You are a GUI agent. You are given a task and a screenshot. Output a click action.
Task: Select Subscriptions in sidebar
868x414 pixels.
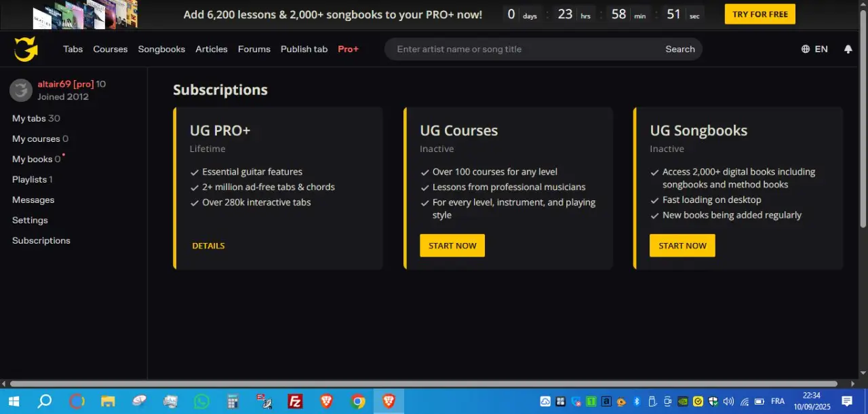41,240
